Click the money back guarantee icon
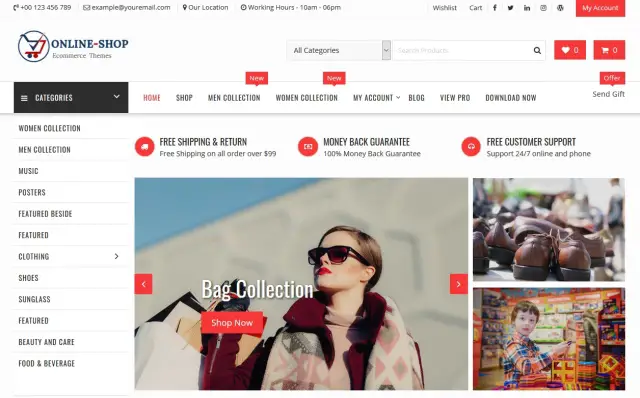 pos(308,147)
